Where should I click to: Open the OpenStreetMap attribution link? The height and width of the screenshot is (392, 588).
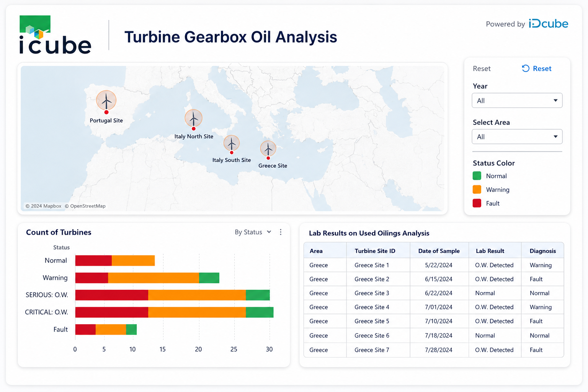tap(85, 206)
